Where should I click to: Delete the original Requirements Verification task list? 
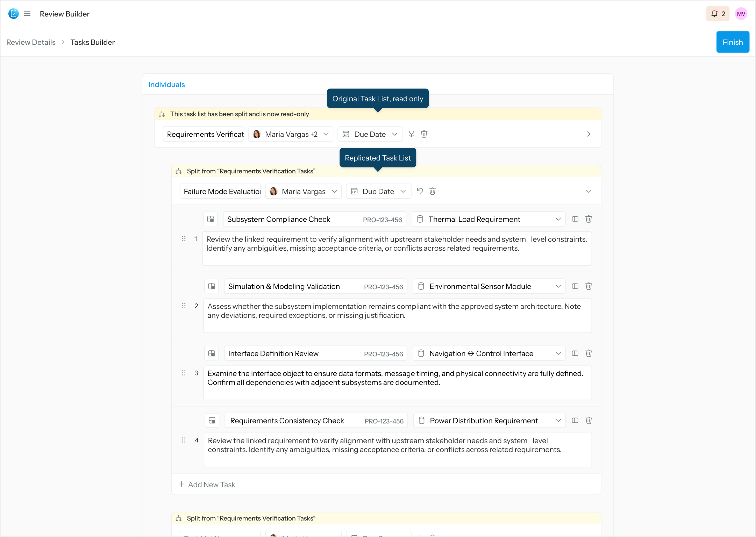(x=424, y=134)
